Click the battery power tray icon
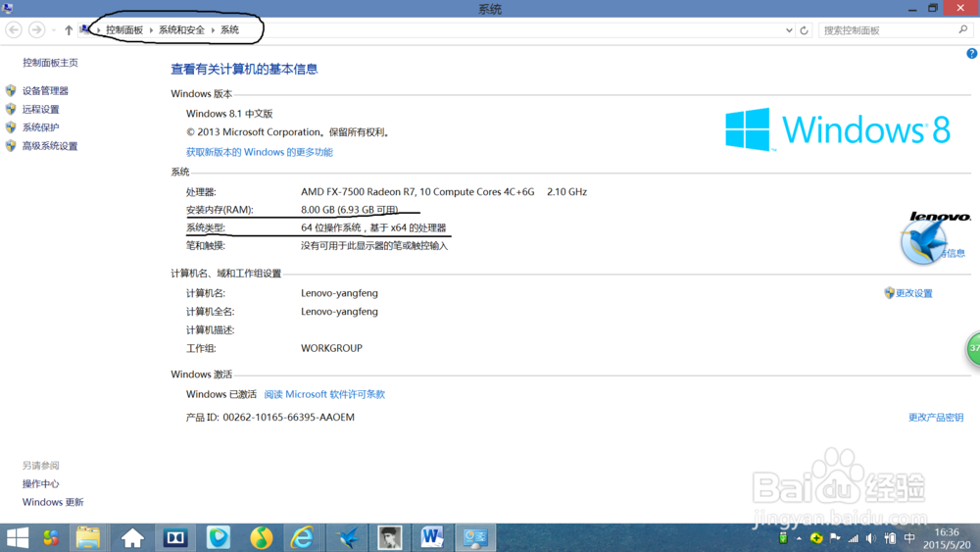The image size is (980, 552). (x=890, y=538)
